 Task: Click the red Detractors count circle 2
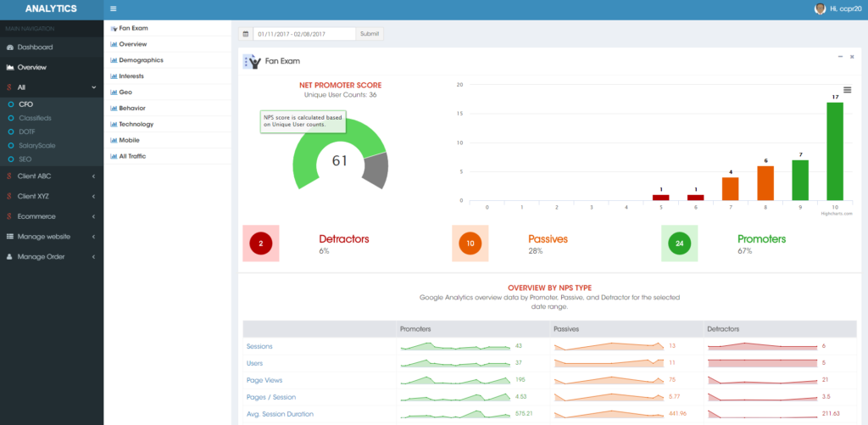pos(261,243)
